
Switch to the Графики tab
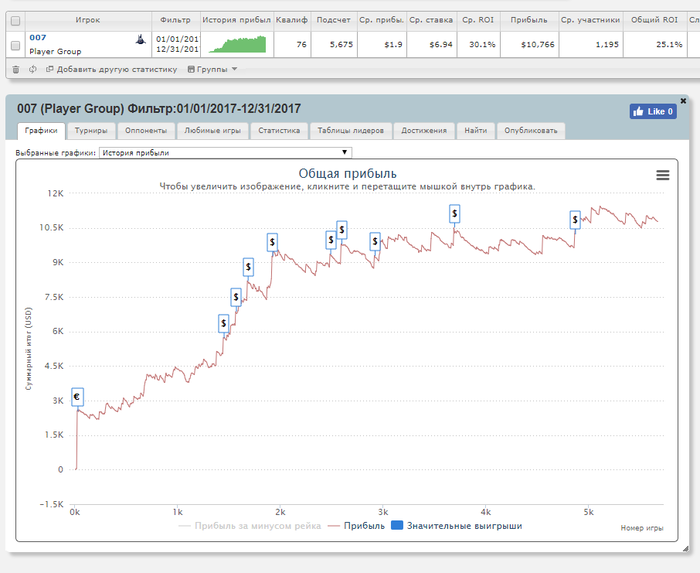coord(41,131)
